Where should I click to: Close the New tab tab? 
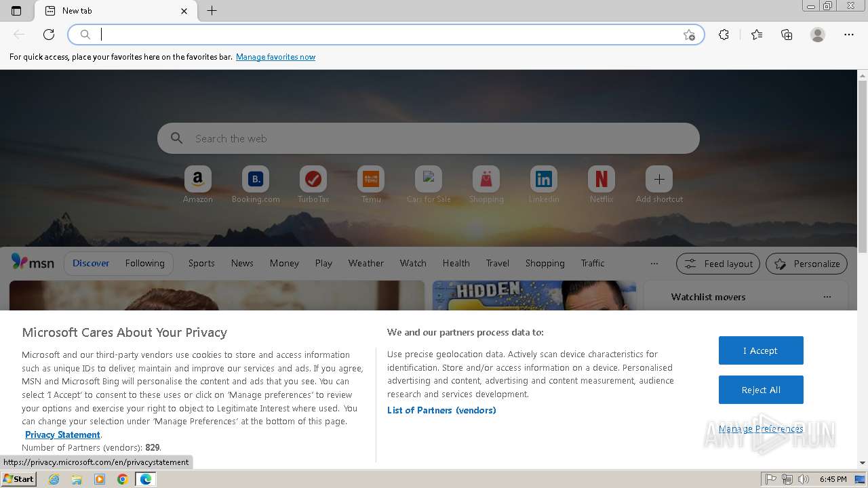pyautogui.click(x=184, y=11)
